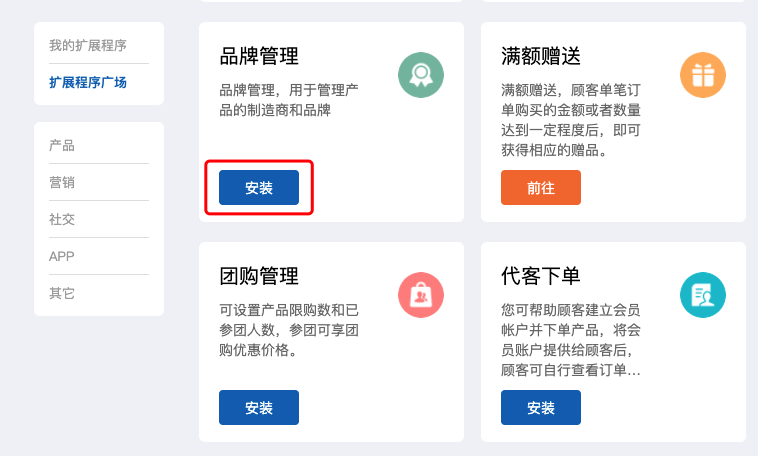Image resolution: width=758 pixels, height=456 pixels.
Task: Click the pink group-buy shopping bag icon
Action: (x=421, y=295)
